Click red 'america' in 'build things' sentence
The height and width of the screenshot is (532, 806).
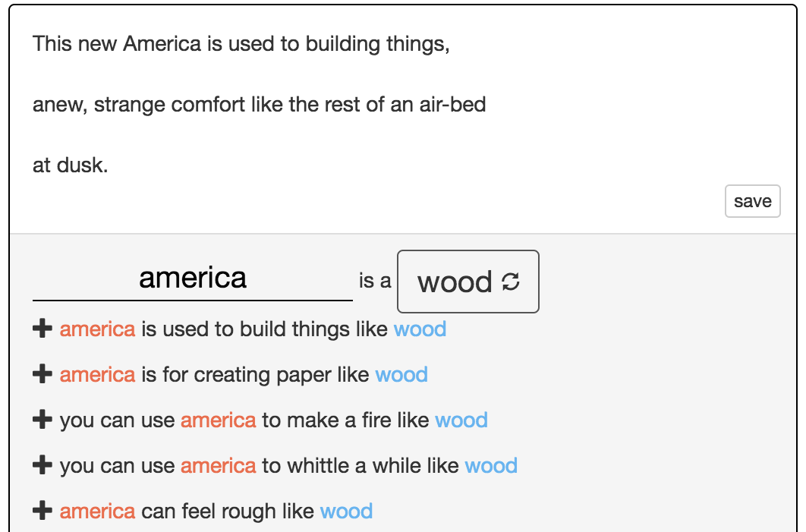click(x=97, y=329)
